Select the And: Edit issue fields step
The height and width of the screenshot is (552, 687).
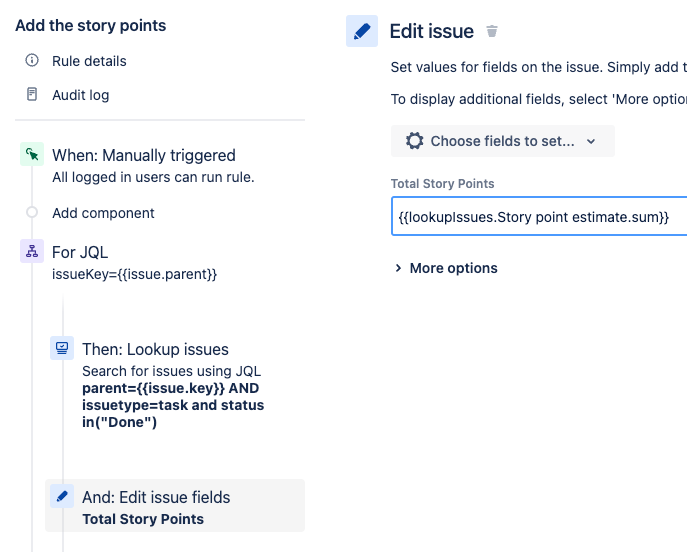pyautogui.click(x=156, y=498)
